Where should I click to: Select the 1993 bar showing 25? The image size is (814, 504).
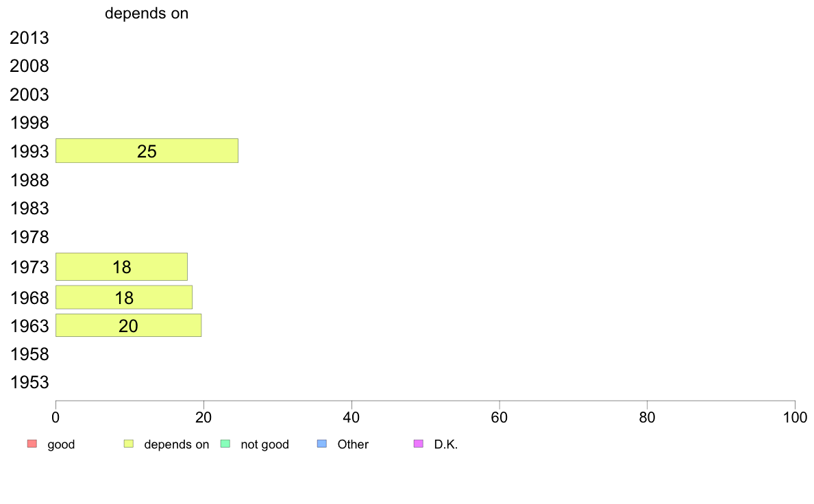pyautogui.click(x=147, y=151)
